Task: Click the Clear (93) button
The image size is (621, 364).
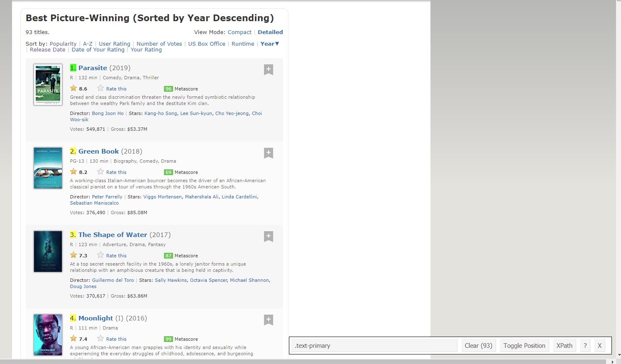Action: tap(478, 345)
